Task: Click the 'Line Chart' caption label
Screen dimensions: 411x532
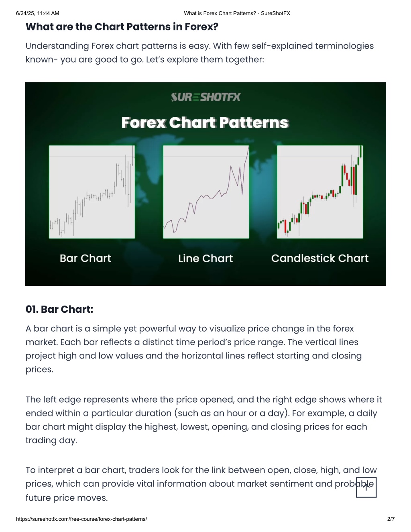Action: coord(205,258)
